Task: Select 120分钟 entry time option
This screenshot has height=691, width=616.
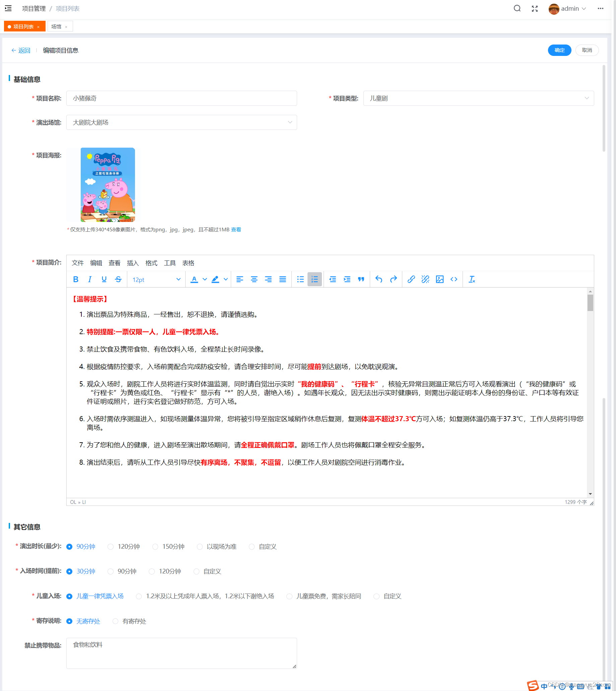Action: pyautogui.click(x=165, y=571)
